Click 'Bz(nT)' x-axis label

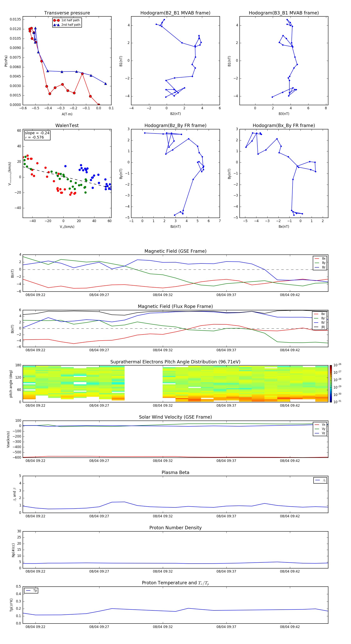coord(175,227)
